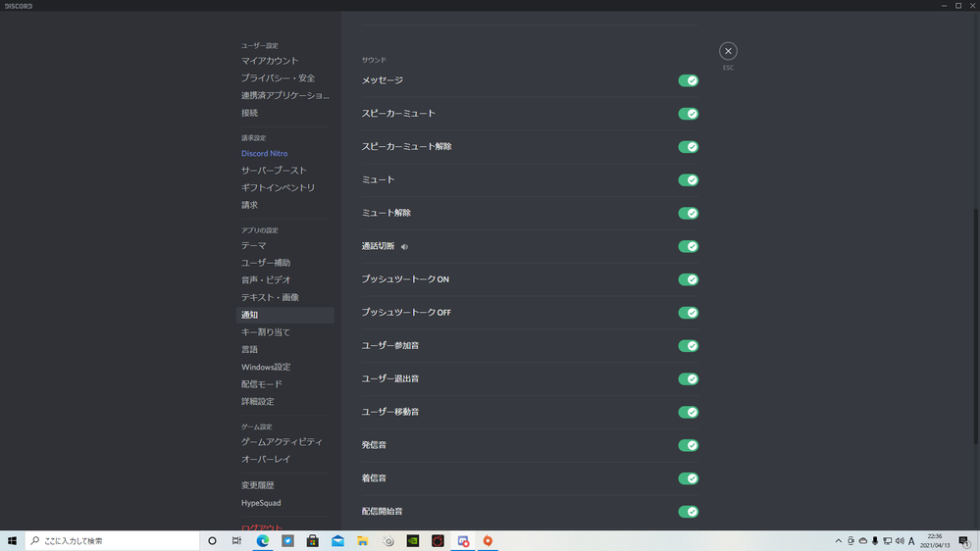Click the taskbar search box
The width and height of the screenshot is (980, 551).
click(112, 541)
